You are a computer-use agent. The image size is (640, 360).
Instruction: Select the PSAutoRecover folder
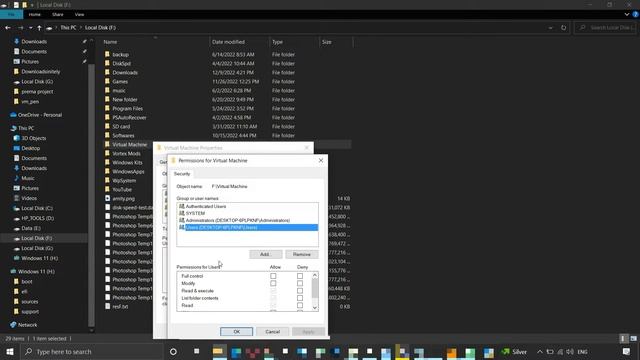click(x=129, y=118)
